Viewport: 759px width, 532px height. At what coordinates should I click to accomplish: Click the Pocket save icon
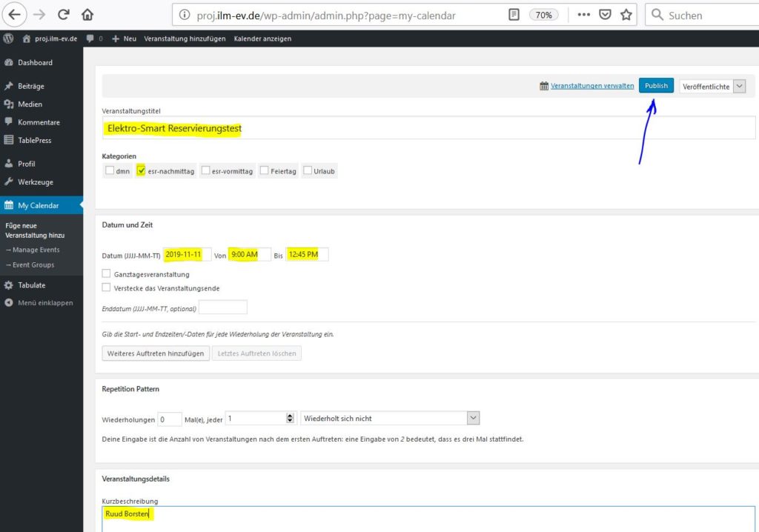605,15
